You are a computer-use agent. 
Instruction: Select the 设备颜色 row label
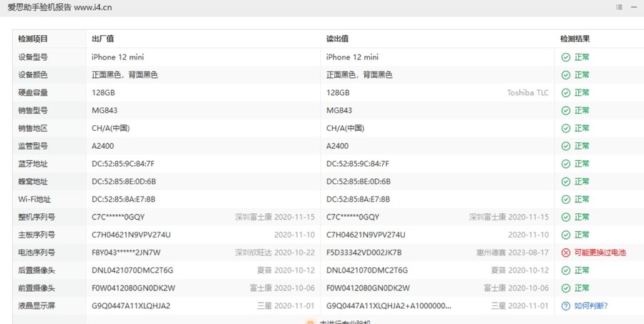[x=33, y=74]
